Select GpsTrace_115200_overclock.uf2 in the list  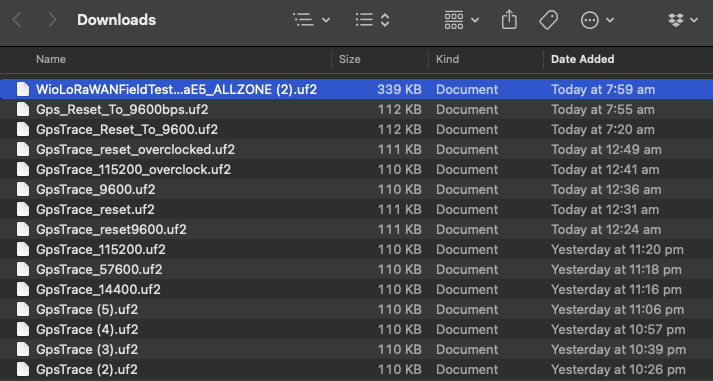[356, 170]
